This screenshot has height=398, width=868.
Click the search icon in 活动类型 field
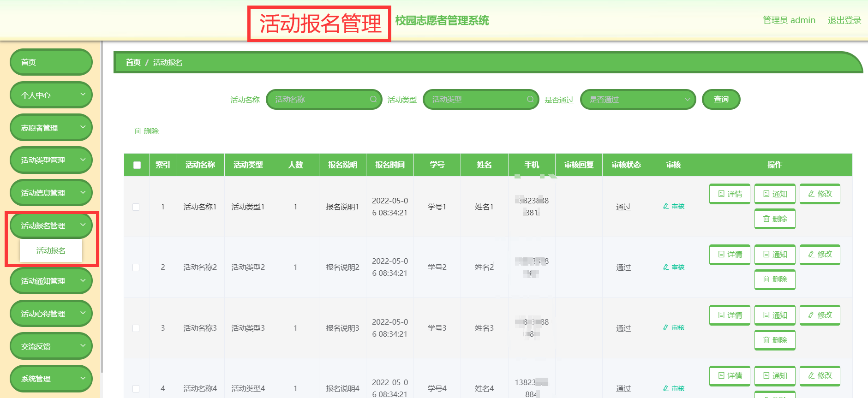530,99
